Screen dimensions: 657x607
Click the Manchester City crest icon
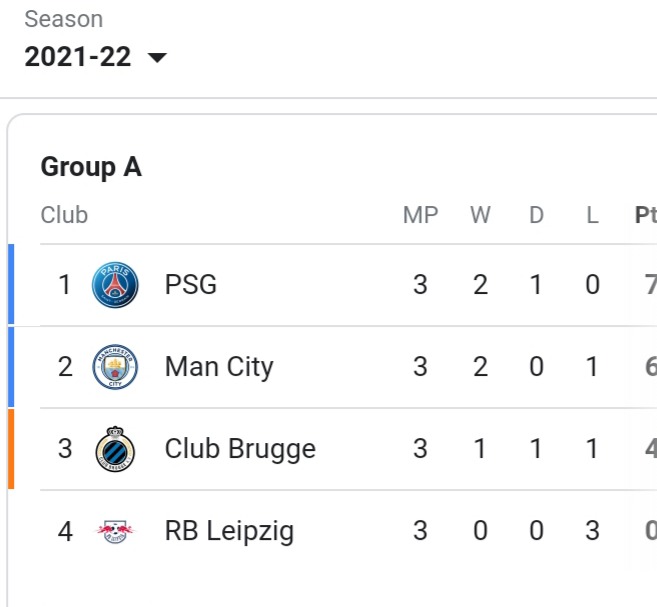115,367
